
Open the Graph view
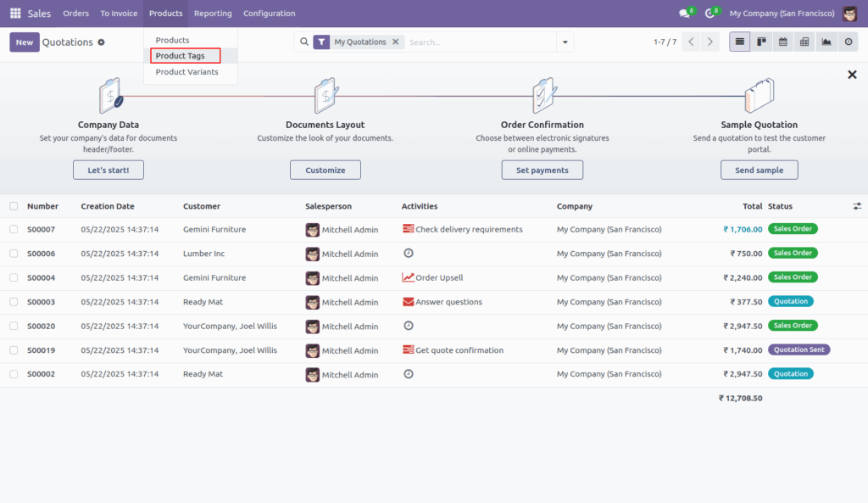[826, 41]
